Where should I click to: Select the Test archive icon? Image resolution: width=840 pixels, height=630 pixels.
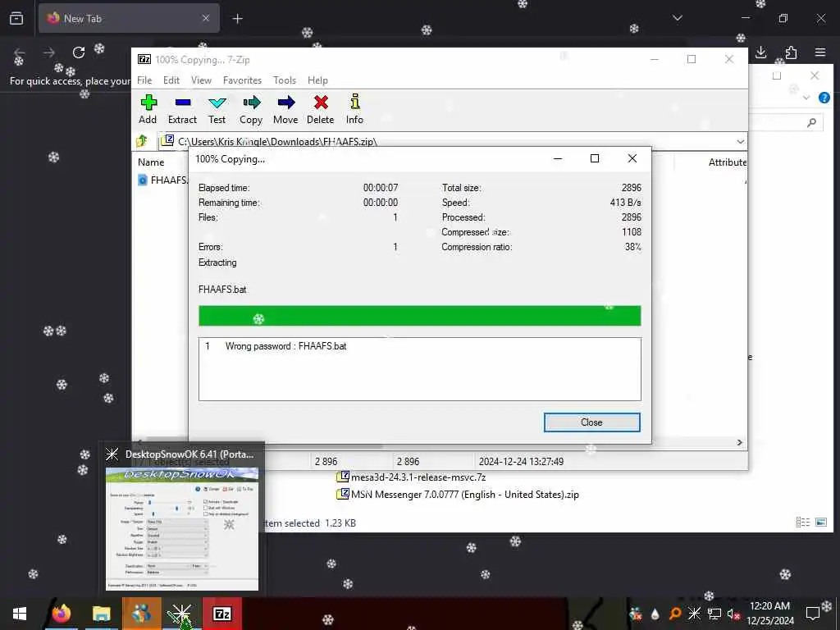(217, 103)
